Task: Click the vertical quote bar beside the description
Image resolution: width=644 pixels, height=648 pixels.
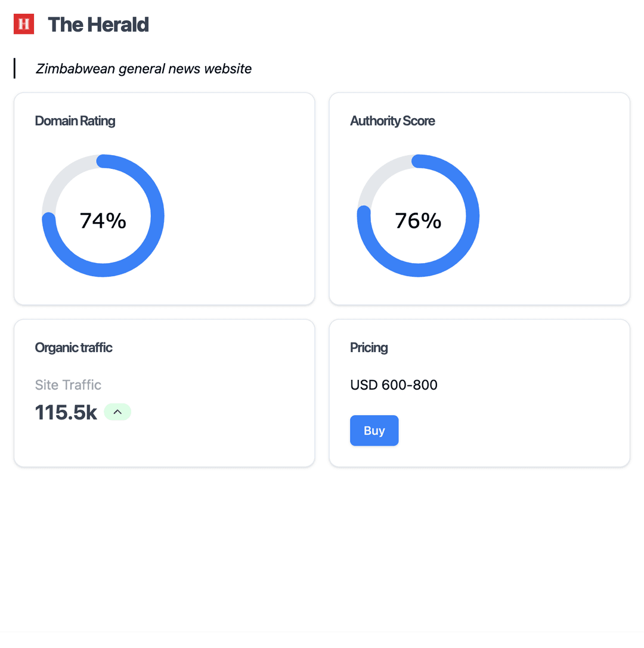Action: click(x=14, y=69)
